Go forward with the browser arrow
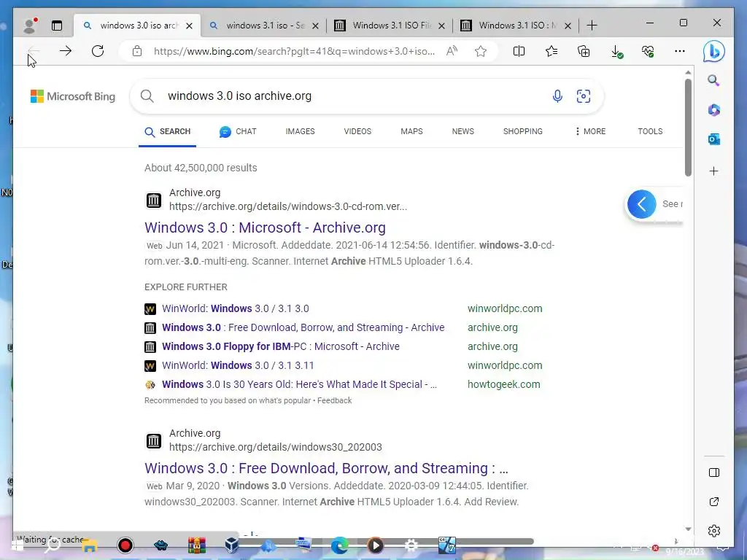 66,51
